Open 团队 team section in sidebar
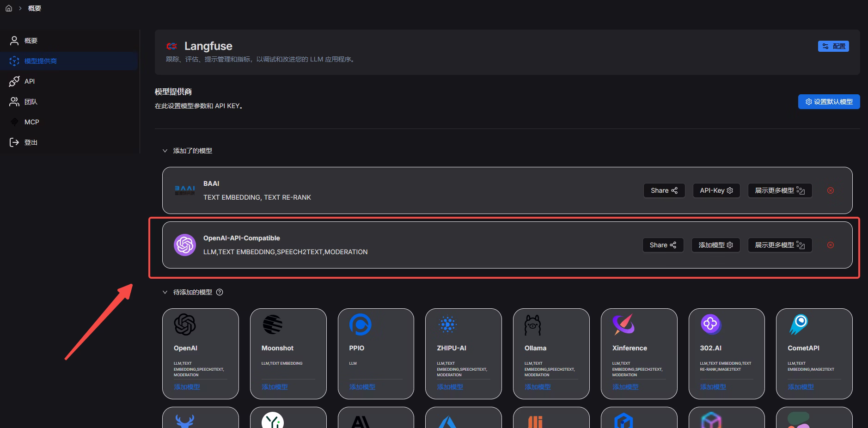Screen dimensions: 868x428 coord(69,102)
